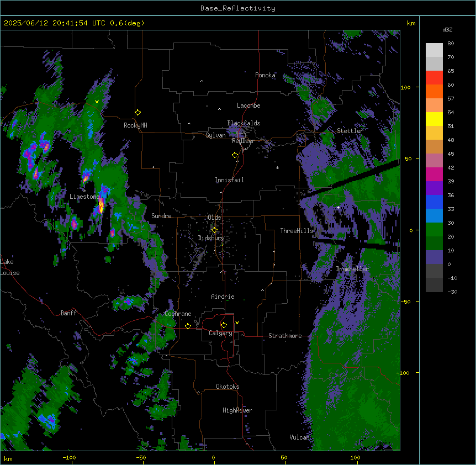This screenshot has width=476, height=465.
Task: Click the Blackfalds city label
Action: click(244, 123)
